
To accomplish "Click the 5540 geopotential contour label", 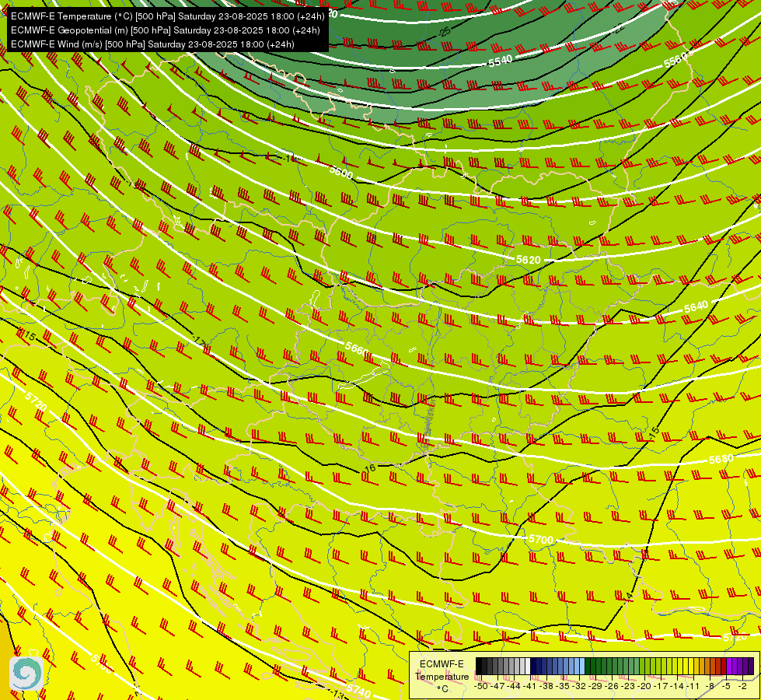I will [501, 61].
